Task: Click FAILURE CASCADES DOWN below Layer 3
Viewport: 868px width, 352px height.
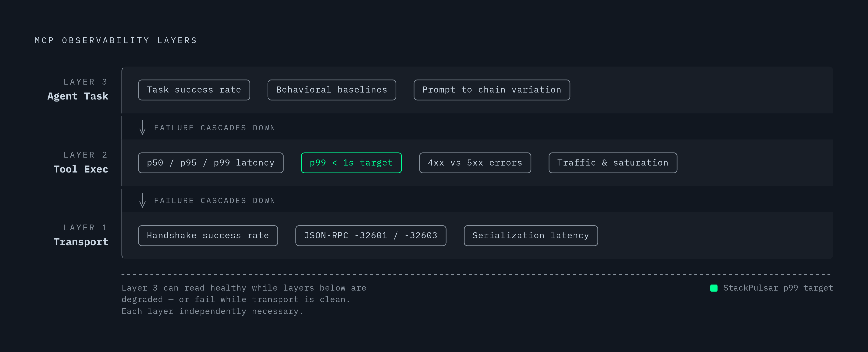Action: point(215,128)
